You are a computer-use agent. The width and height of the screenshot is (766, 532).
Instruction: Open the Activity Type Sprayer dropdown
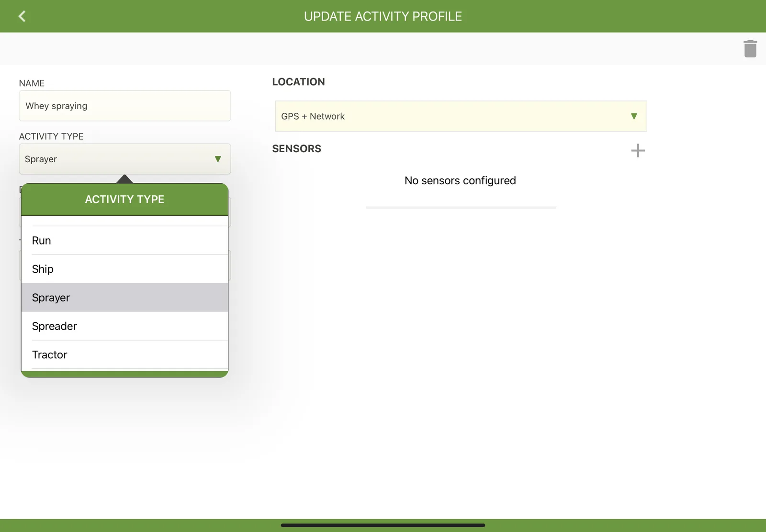(x=125, y=159)
